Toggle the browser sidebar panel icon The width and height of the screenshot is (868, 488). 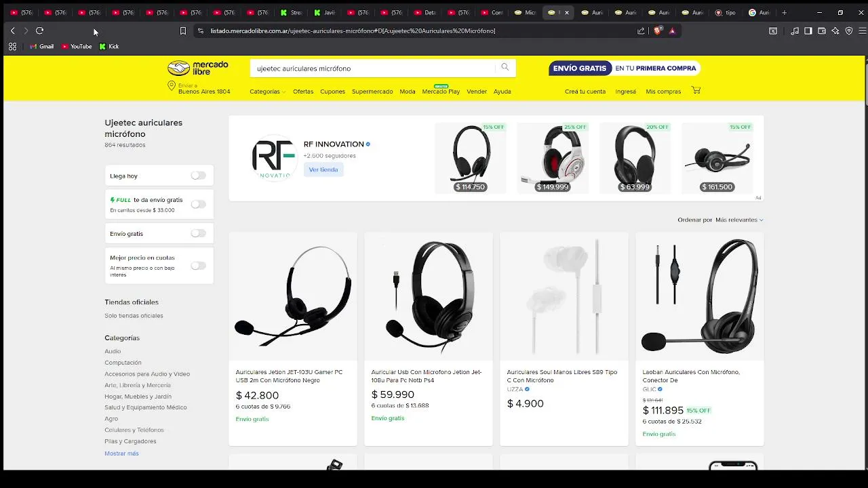pos(808,30)
